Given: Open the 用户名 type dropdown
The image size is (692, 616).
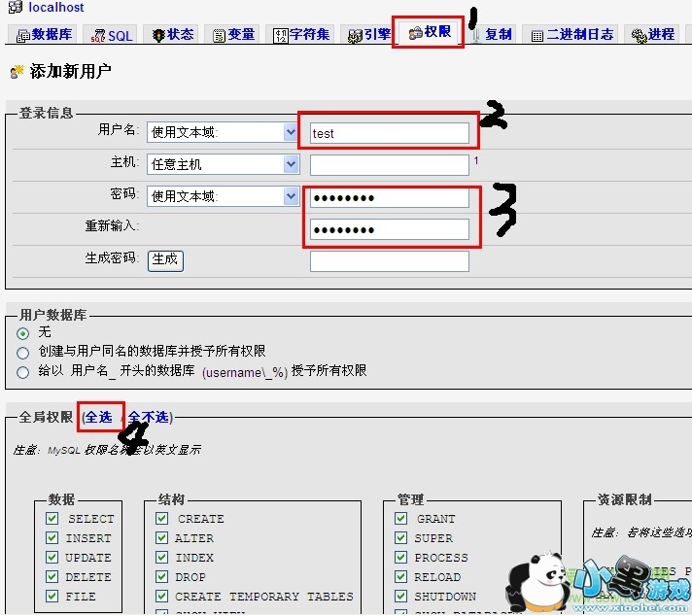Looking at the screenshot, I should click(223, 132).
